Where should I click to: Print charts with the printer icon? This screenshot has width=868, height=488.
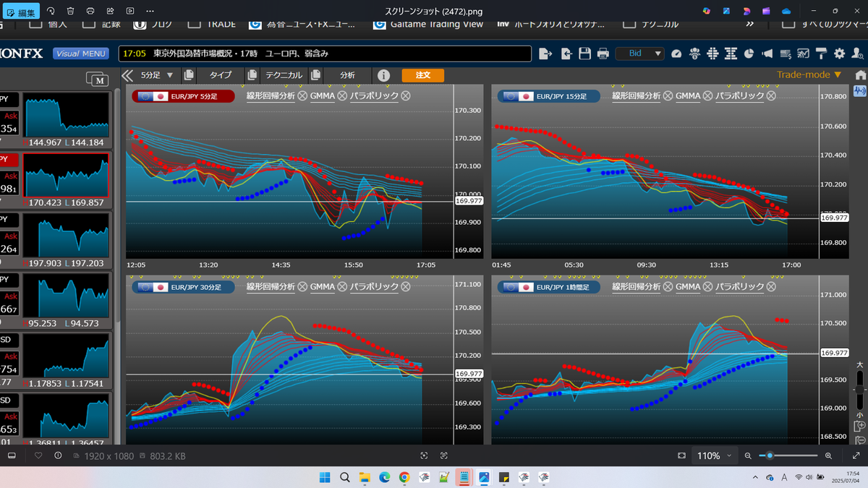pos(603,53)
